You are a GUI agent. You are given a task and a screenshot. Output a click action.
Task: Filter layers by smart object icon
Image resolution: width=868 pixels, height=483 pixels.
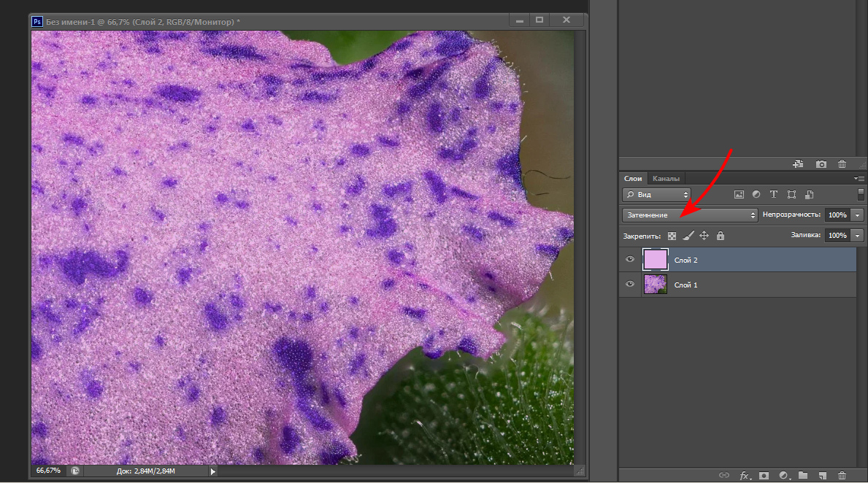click(x=810, y=194)
